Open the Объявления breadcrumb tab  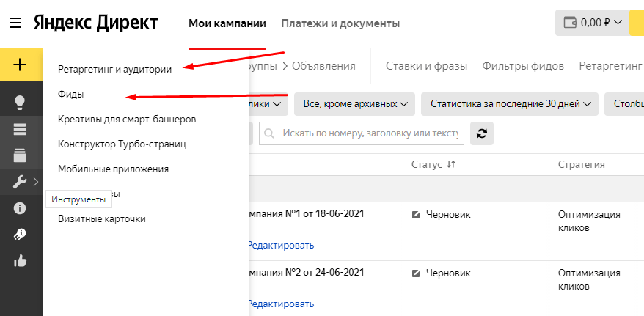click(x=323, y=66)
